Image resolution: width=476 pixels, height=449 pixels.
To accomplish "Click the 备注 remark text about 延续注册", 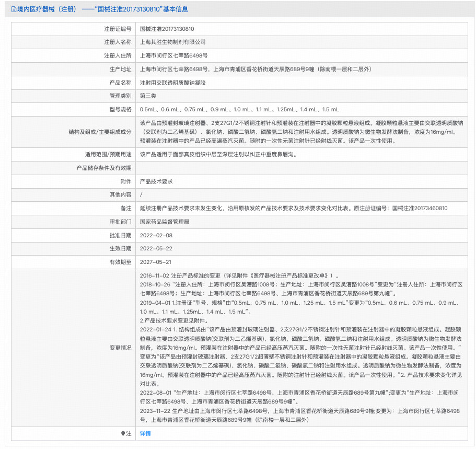I will [x=294, y=208].
